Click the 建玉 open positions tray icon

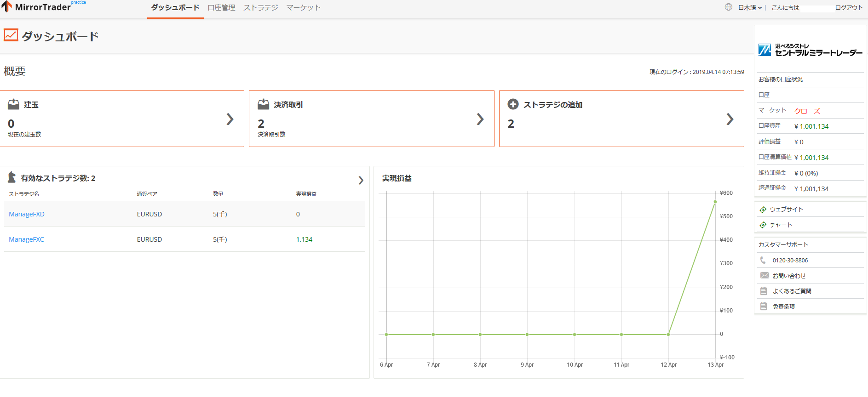14,104
